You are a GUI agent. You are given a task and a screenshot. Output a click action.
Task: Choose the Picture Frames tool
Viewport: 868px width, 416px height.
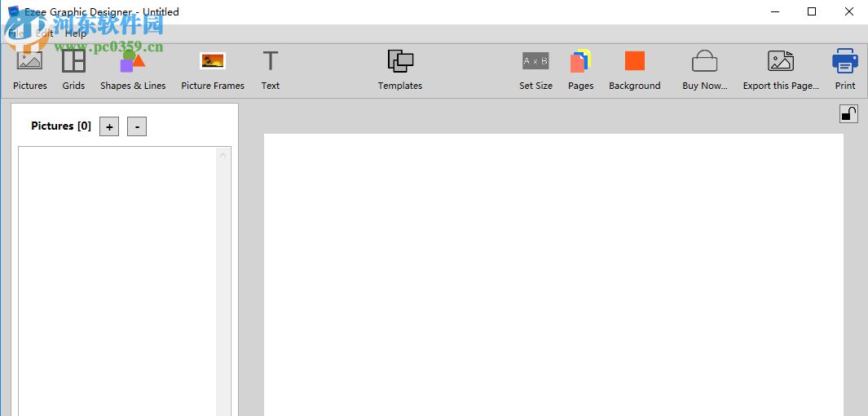click(x=213, y=70)
